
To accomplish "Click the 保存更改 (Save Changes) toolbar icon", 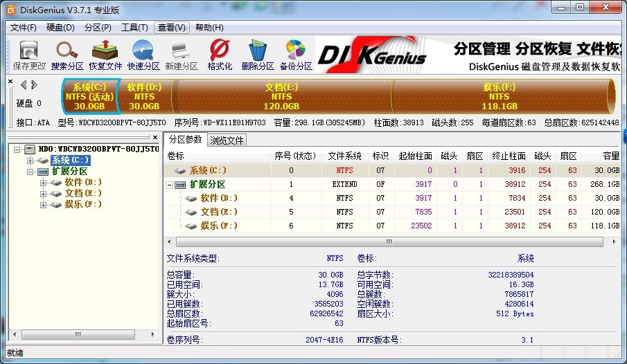I will point(28,55).
